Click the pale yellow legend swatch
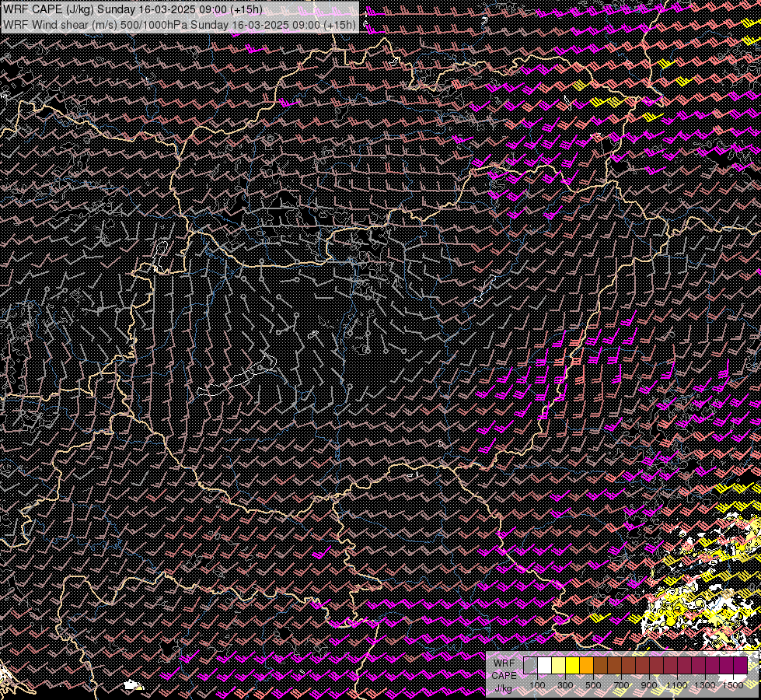761x700 pixels. click(559, 666)
